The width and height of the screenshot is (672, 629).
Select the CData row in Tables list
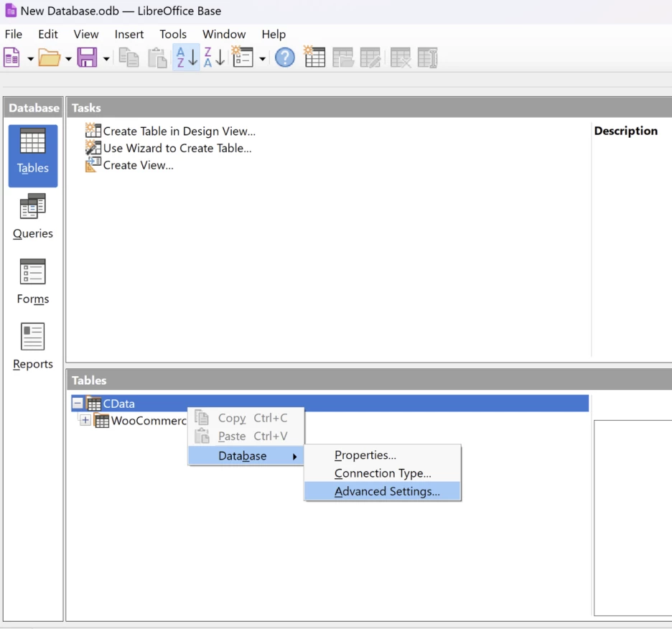click(330, 404)
